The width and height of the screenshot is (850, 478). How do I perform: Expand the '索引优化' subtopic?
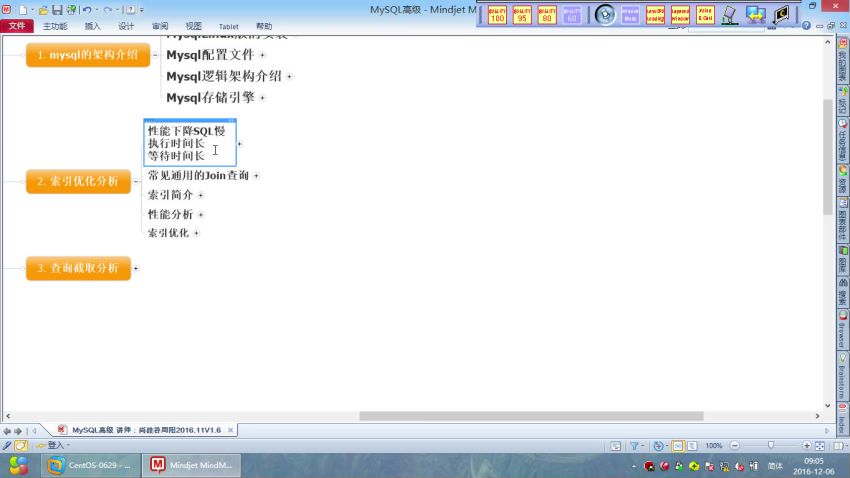pyautogui.click(x=196, y=233)
